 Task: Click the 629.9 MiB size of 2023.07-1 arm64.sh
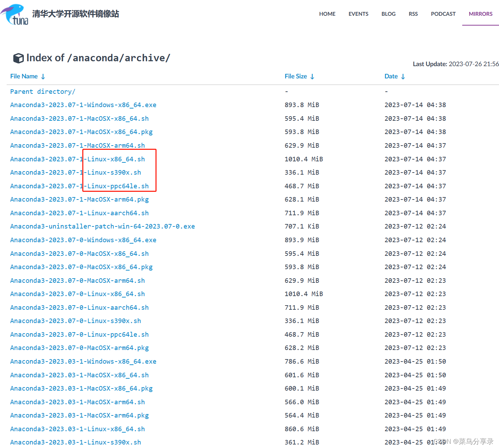tap(302, 146)
